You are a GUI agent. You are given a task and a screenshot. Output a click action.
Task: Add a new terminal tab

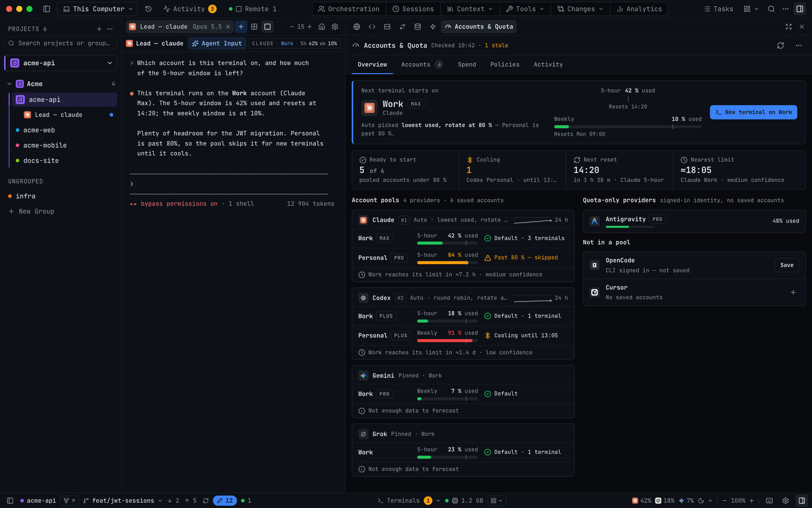click(241, 27)
